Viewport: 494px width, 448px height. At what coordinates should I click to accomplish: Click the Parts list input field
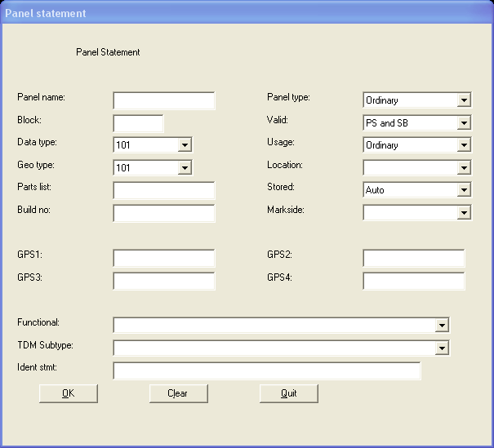164,190
